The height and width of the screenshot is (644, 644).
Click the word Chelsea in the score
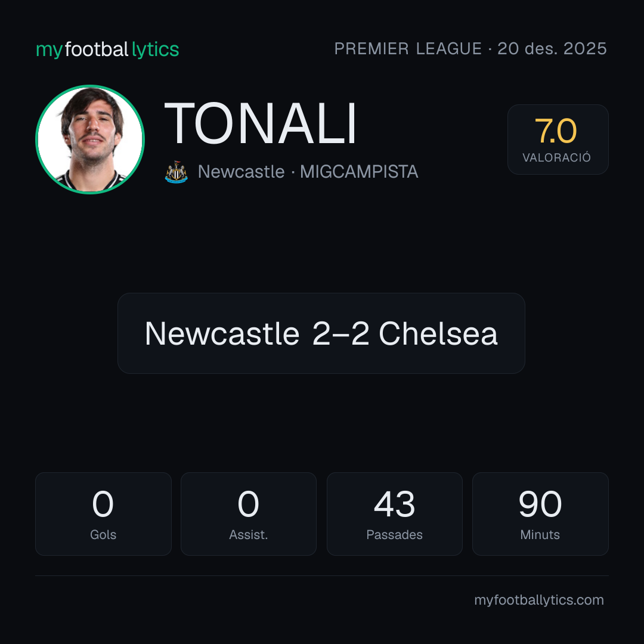tap(438, 333)
